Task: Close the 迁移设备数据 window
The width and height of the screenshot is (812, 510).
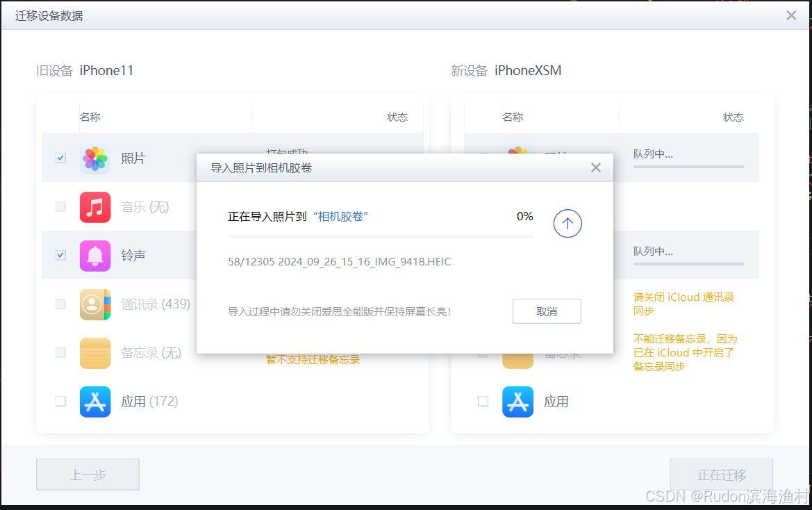Action: pyautogui.click(x=791, y=15)
